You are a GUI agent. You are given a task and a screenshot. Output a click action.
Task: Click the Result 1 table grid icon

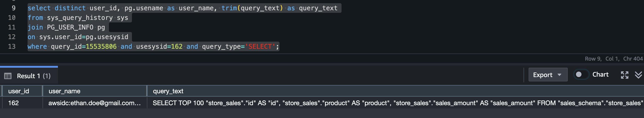coord(8,76)
